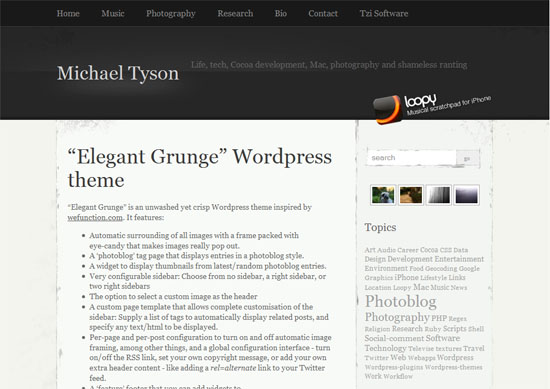This screenshot has width=550, height=389.
Task: Select the Televise tag
Action: [421, 349]
